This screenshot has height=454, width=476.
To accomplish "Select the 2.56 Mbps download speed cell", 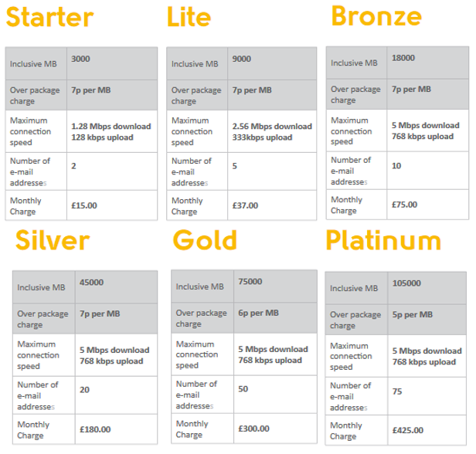I will click(272, 131).
